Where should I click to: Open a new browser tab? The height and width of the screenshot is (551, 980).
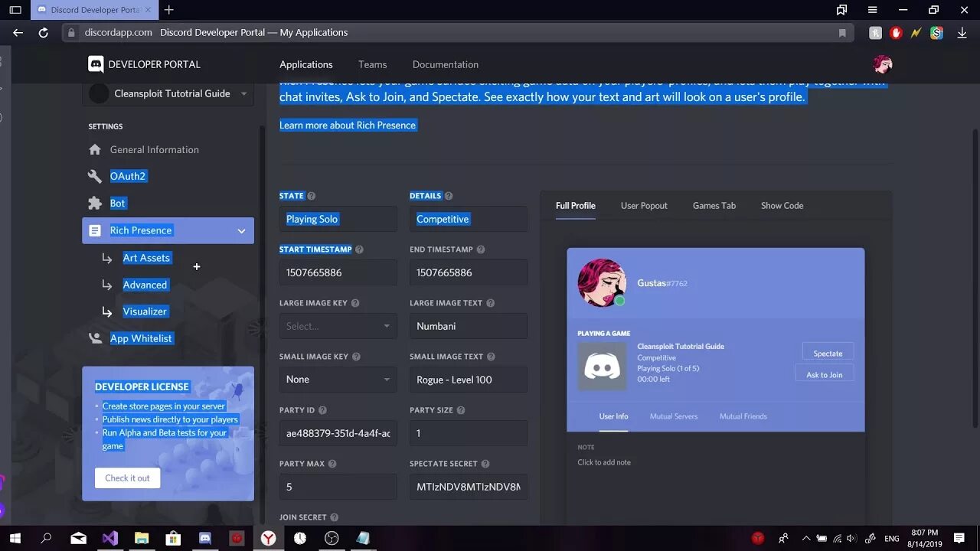pos(169,10)
